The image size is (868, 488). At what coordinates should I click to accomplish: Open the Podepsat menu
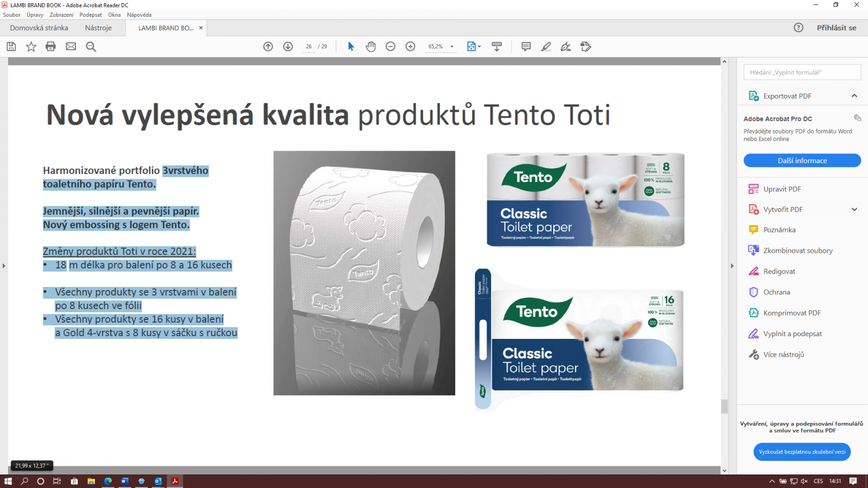pyautogui.click(x=91, y=15)
